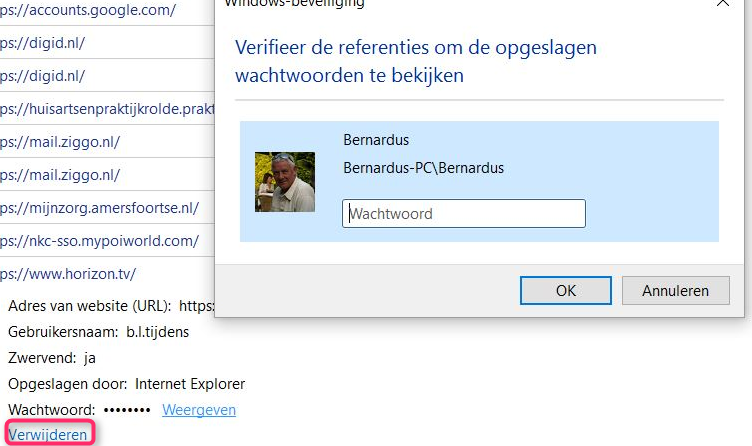Expand the lower mail.ziggo.nl entry
The width and height of the screenshot is (752, 446).
(x=60, y=175)
